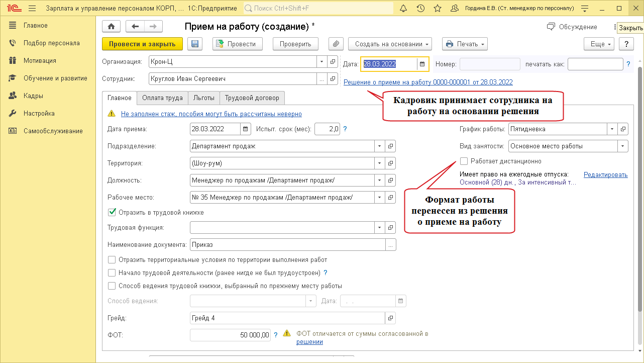Click the Провести button
The width and height of the screenshot is (644, 363).
point(238,44)
